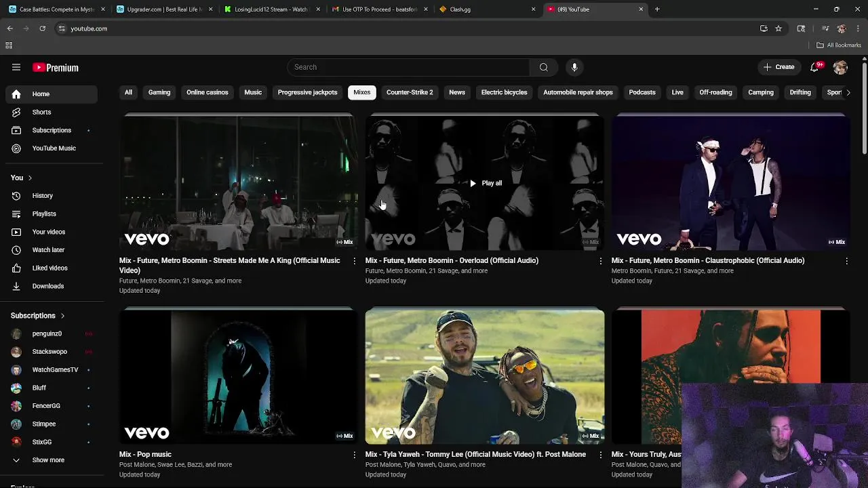Open the Claustrophobic mix thumbnail

(731, 182)
